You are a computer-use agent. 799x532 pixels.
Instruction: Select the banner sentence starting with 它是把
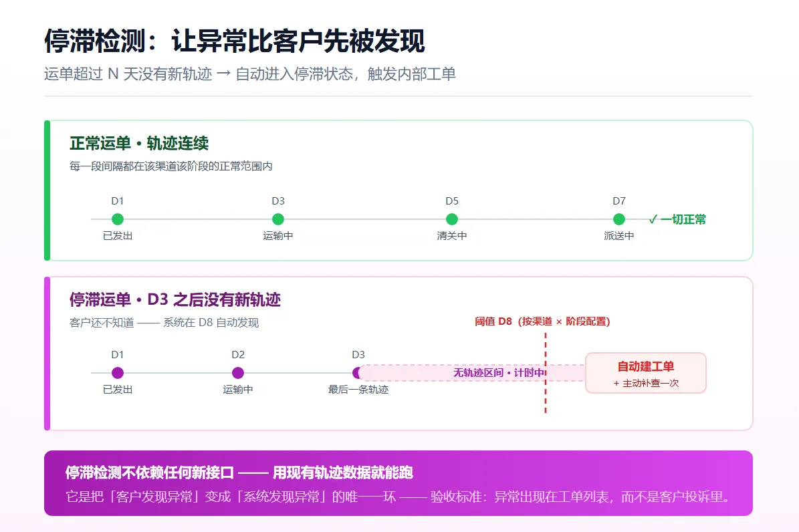[x=398, y=497]
